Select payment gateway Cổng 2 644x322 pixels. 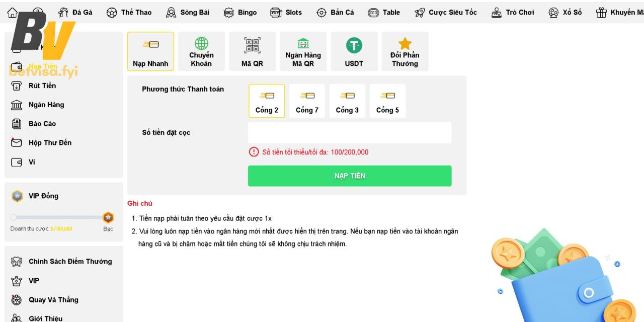point(267,101)
